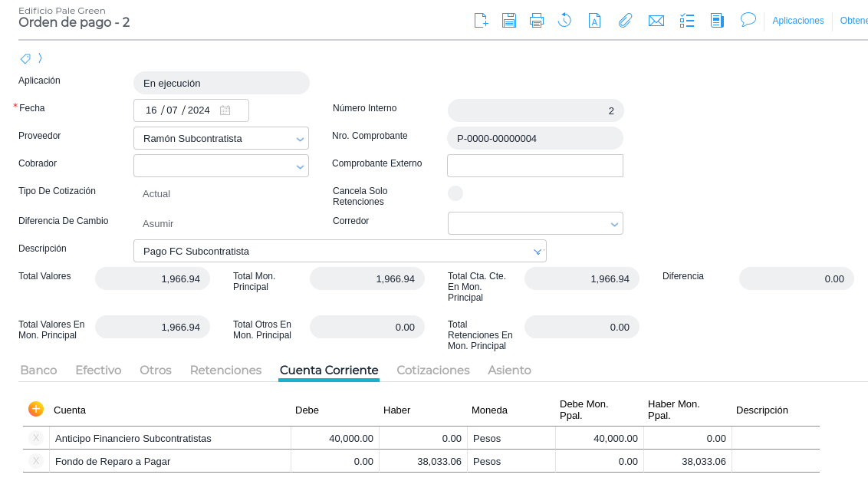Expand the Cobrador dropdown
This screenshot has height=481, width=868.
(x=300, y=166)
